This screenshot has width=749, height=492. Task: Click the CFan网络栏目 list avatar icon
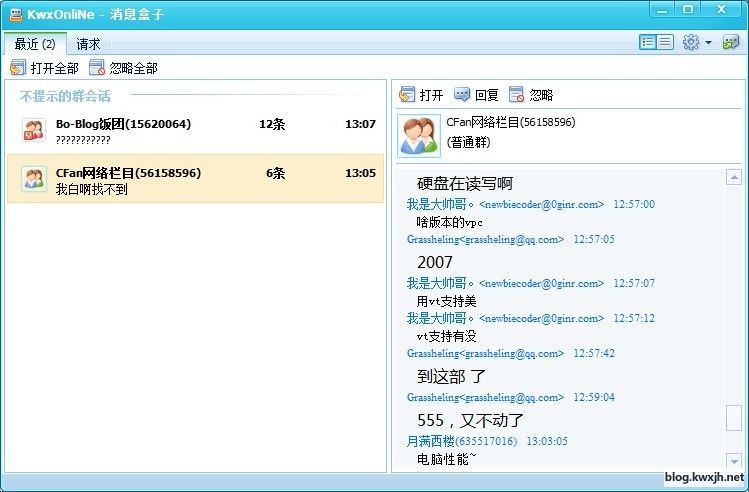point(34,179)
